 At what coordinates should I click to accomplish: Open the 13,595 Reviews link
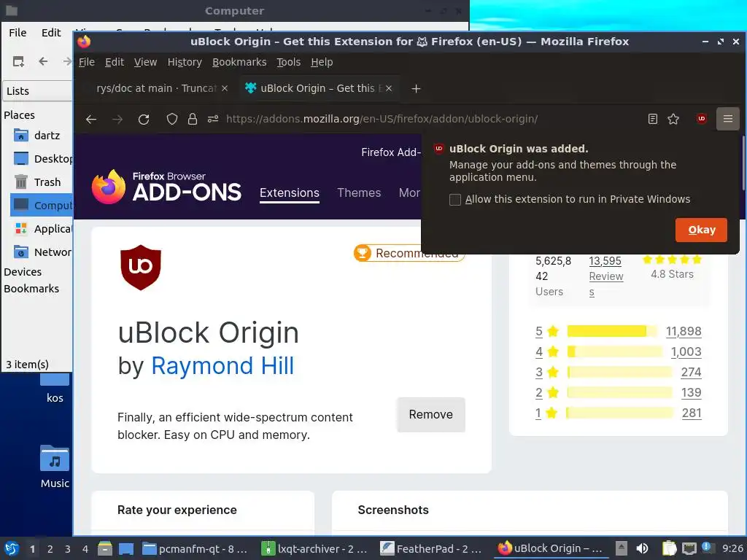[x=605, y=276]
